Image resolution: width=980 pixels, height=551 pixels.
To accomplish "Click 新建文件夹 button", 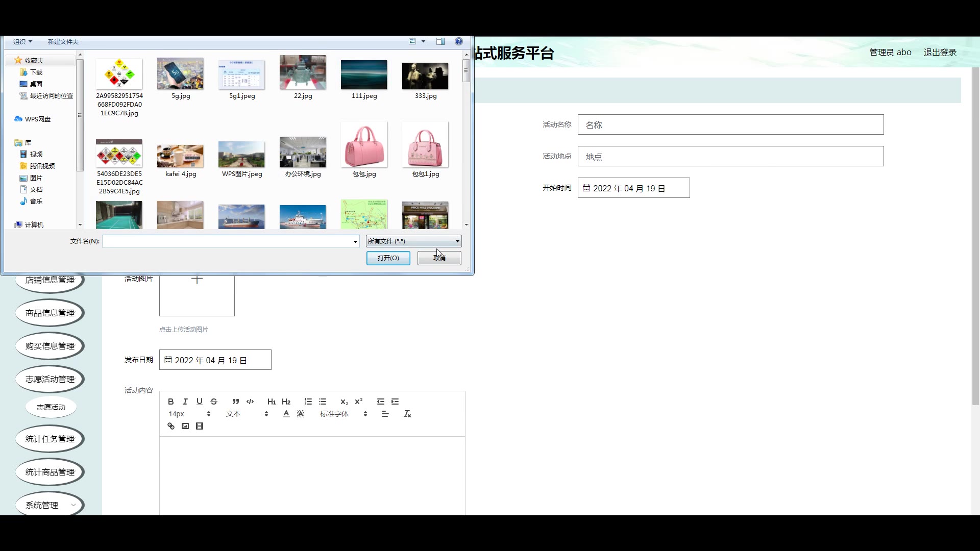I will (63, 41).
